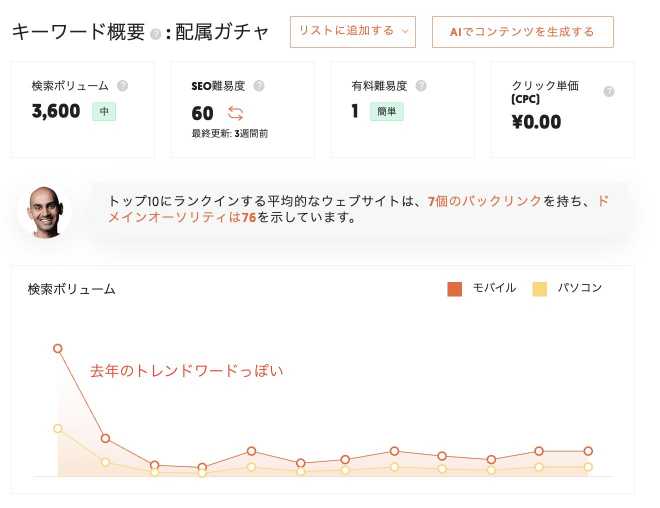Click the chevron on リストに追加する
Viewport: 660px width, 508px height.
[404, 31]
